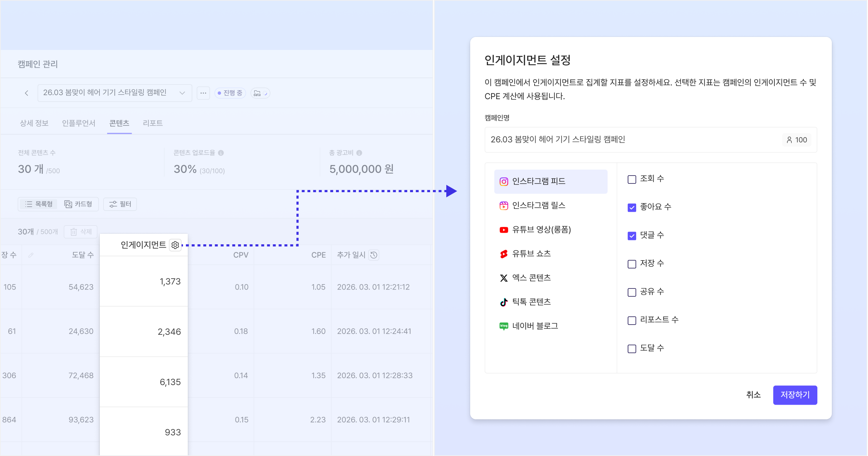Open the 인플루언서 tab
Screen dimensions: 868x456
click(x=78, y=123)
